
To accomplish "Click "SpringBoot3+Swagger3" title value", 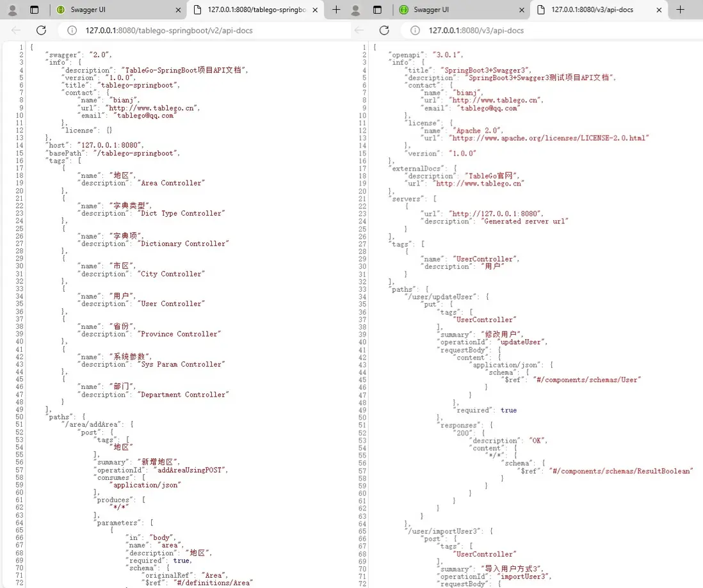I will click(x=485, y=70).
